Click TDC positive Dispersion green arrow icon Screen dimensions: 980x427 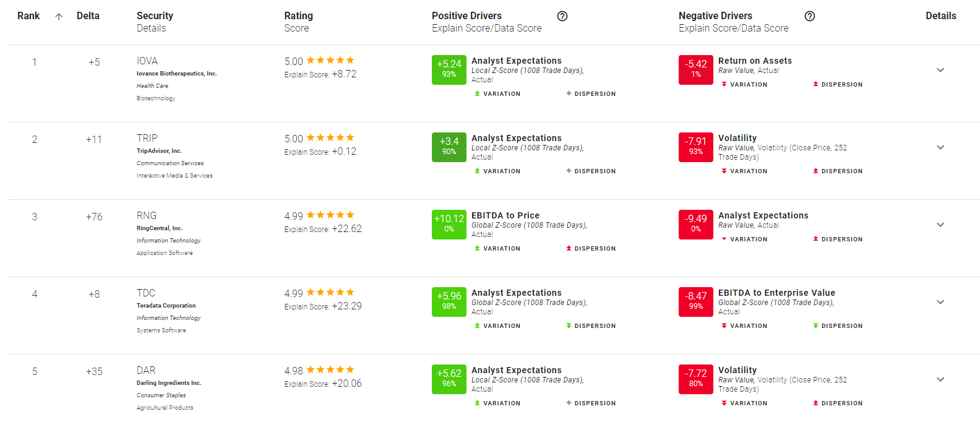point(569,326)
